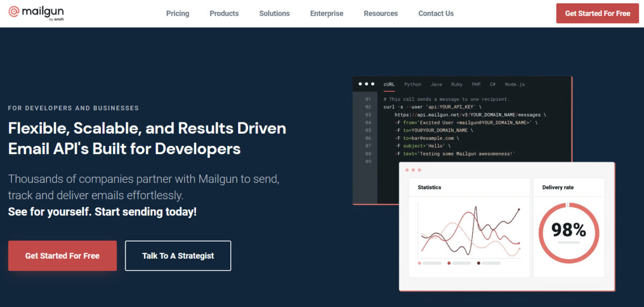Open the Solutions menu
Viewport: 644px width, 307px height.
274,13
